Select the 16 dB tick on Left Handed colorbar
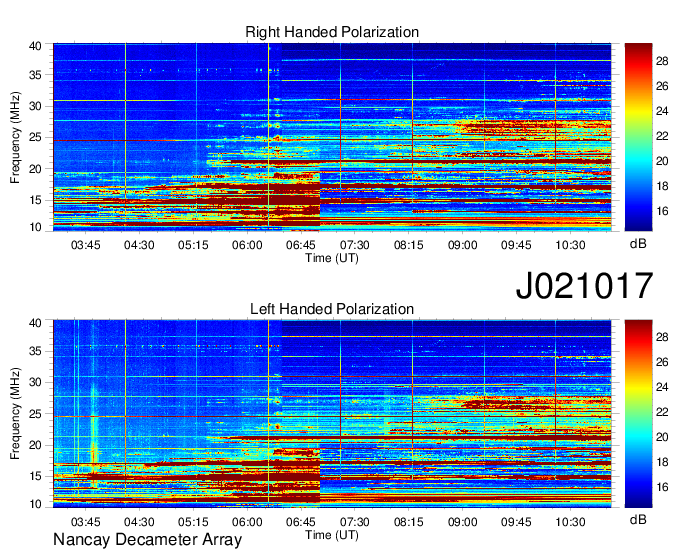Viewport: 680px width, 552px height. (x=662, y=487)
